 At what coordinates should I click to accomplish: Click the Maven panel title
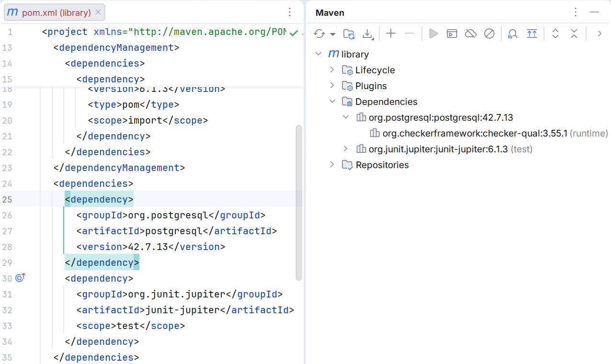pos(330,13)
